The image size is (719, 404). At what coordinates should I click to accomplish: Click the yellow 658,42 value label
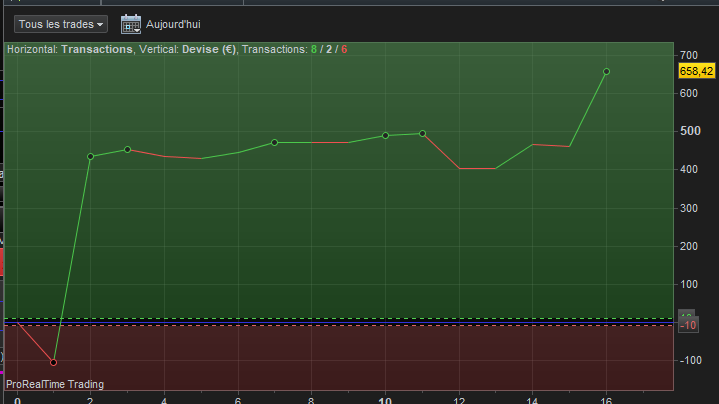696,71
